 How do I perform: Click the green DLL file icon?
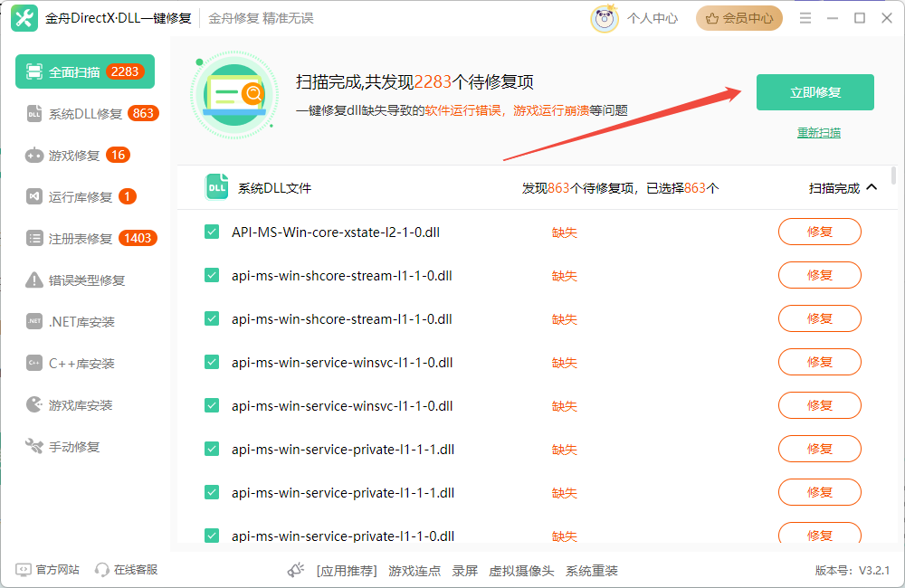tap(217, 187)
